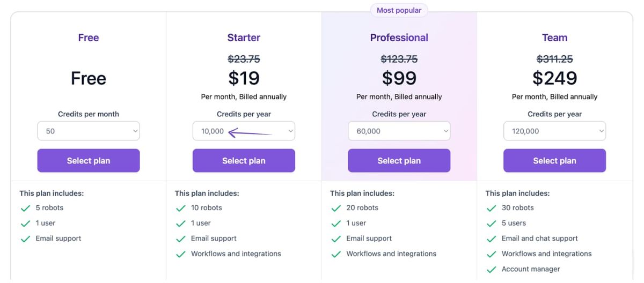
Task: Select plan under Professional tier
Action: [399, 161]
